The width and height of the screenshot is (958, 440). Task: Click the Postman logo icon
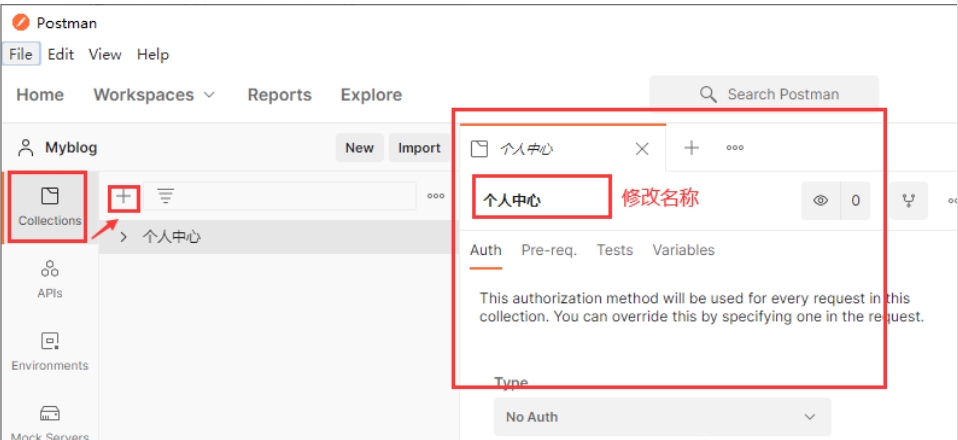[21, 23]
